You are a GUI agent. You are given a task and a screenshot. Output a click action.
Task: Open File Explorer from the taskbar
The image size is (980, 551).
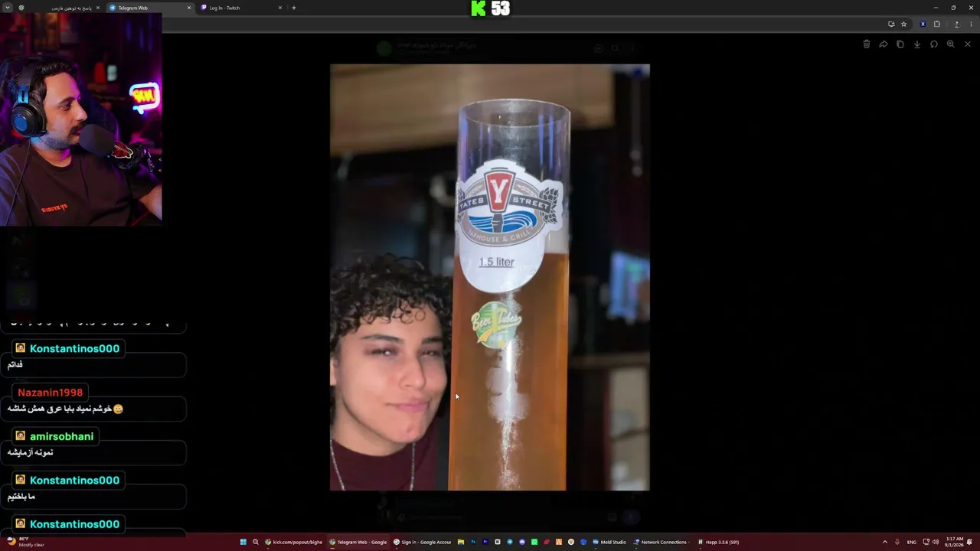point(461,542)
